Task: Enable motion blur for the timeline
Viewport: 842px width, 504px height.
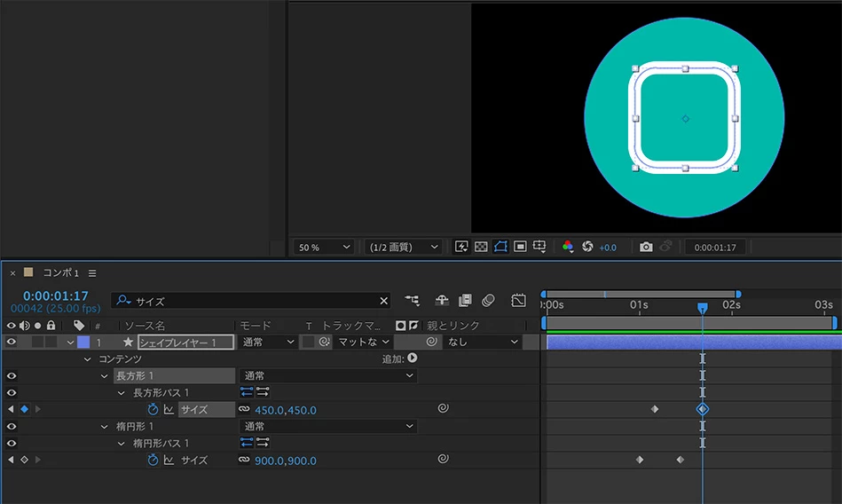Action: (x=488, y=300)
